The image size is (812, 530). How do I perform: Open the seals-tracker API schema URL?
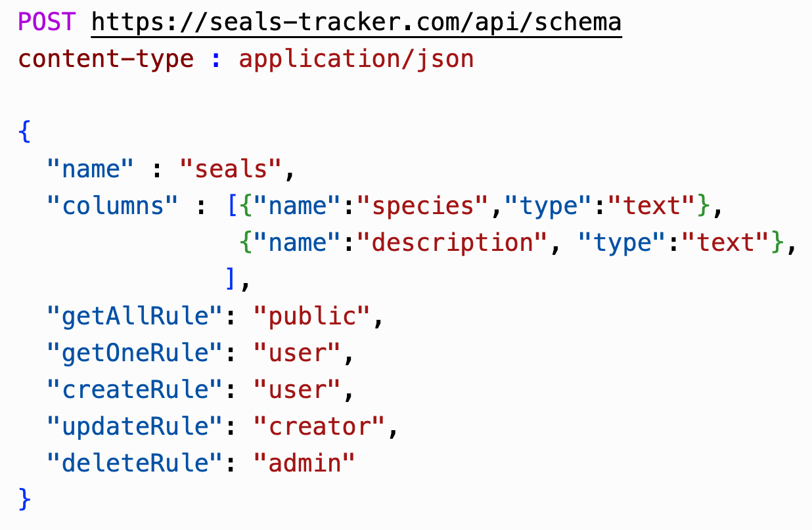[356, 23]
